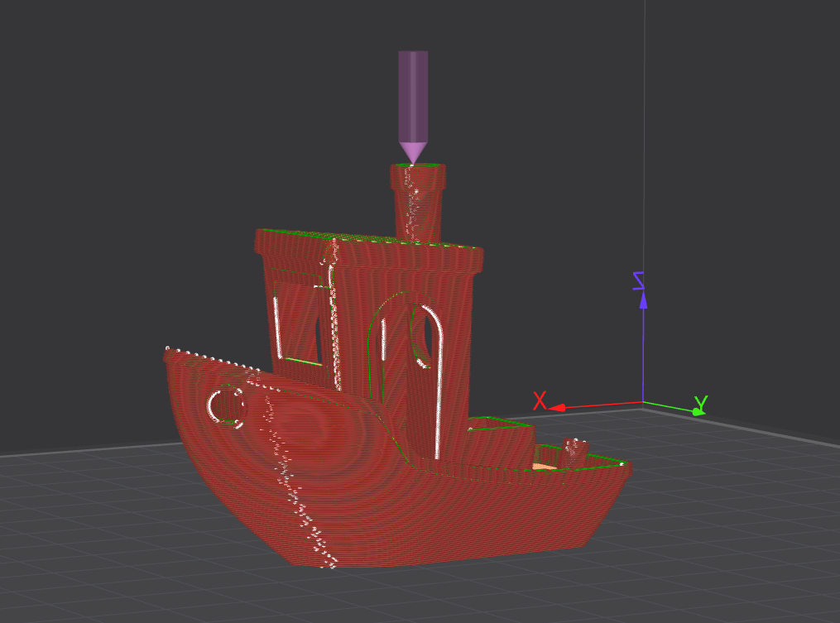The image size is (840, 623).
Task: Click the round hawse hole on the bow
Action: (x=227, y=406)
